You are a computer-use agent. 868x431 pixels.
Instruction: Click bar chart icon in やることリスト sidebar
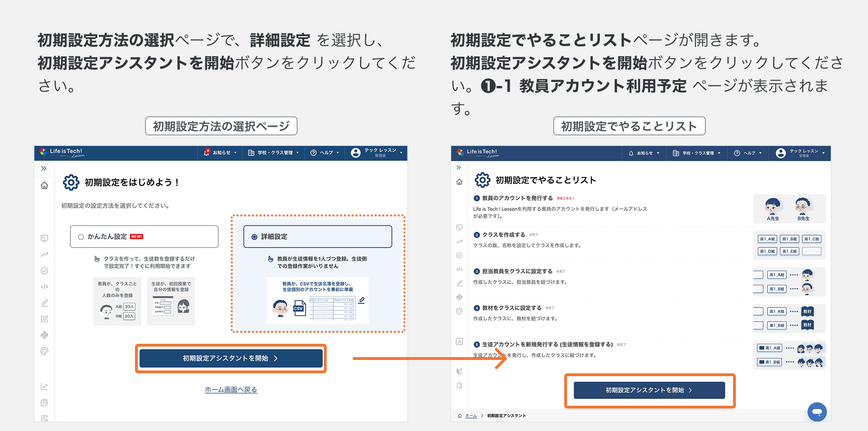459,341
